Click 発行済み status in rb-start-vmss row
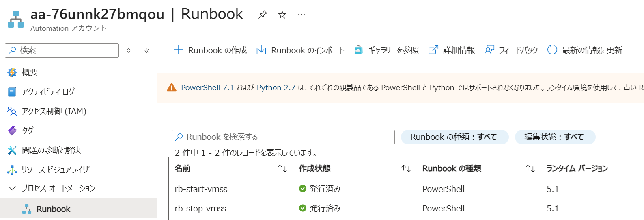This screenshot has width=644, height=220. click(x=325, y=189)
